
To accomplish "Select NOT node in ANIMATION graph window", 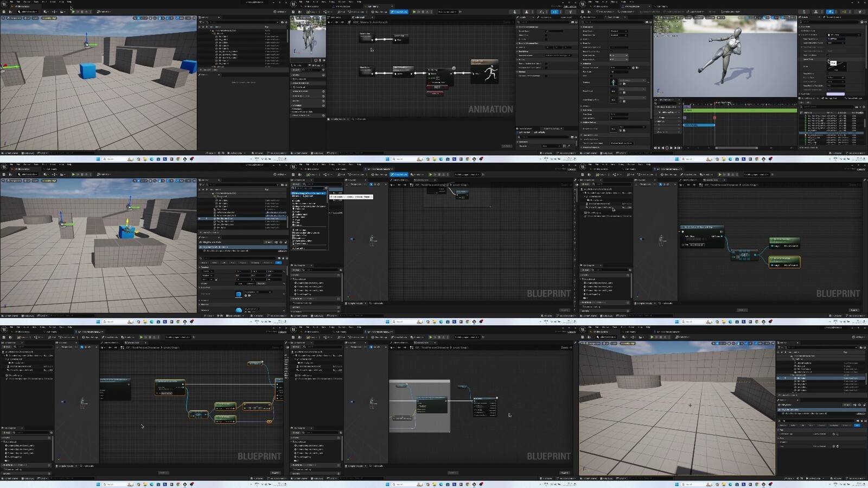I will click(x=437, y=87).
